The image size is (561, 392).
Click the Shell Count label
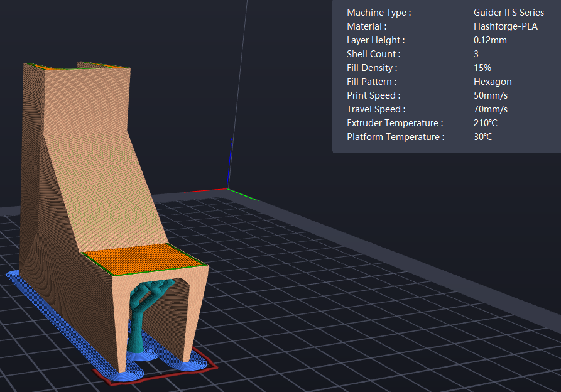(x=373, y=54)
